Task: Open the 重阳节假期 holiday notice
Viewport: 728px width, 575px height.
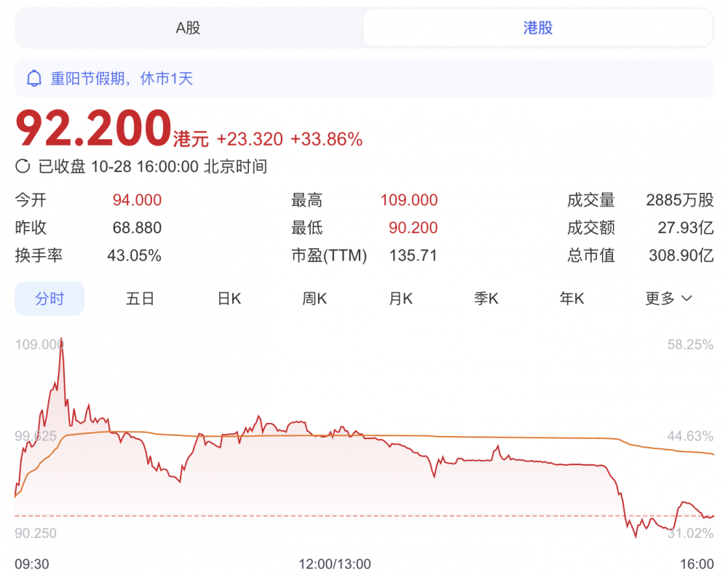Action: (x=122, y=79)
